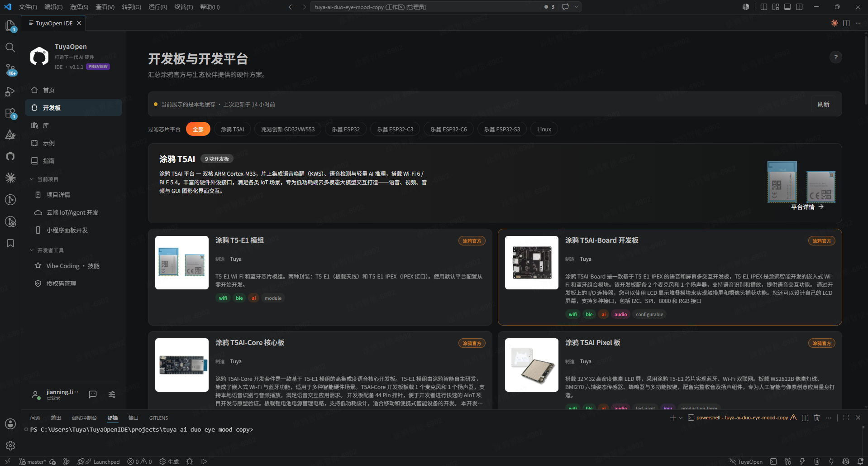Maximize the terminal panel size
868x466 pixels.
click(846, 418)
